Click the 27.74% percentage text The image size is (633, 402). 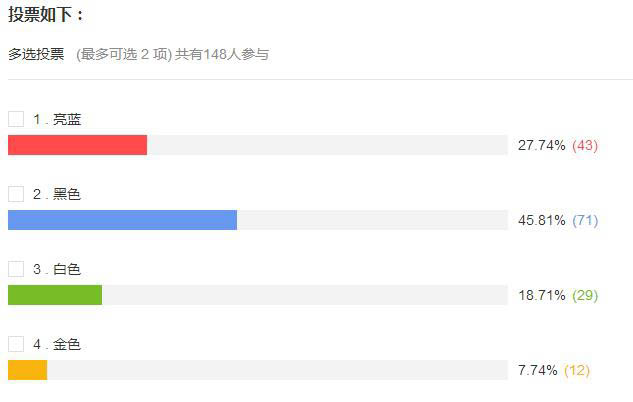pyautogui.click(x=542, y=145)
